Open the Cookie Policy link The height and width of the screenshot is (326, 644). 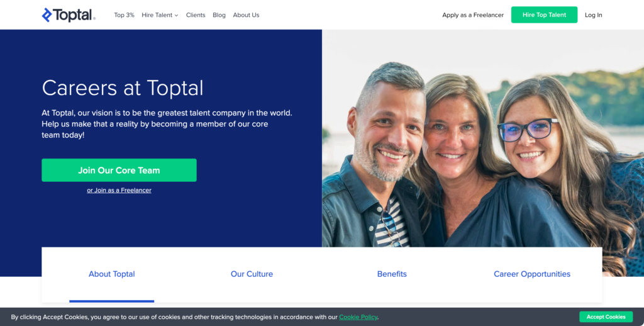(x=358, y=317)
